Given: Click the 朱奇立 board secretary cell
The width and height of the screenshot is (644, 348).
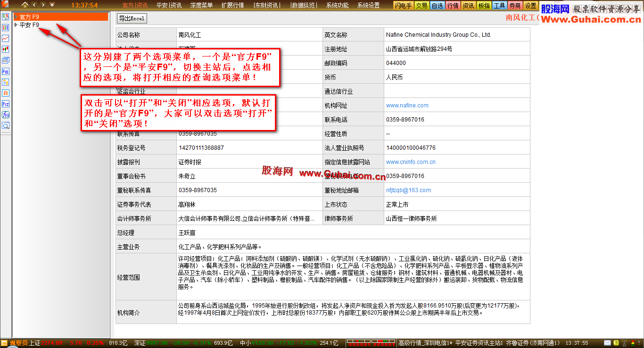Looking at the screenshot, I should click(x=249, y=176).
